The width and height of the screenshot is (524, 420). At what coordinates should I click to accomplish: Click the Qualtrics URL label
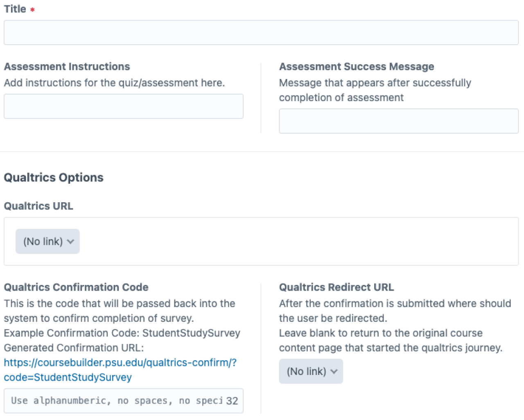tap(38, 206)
